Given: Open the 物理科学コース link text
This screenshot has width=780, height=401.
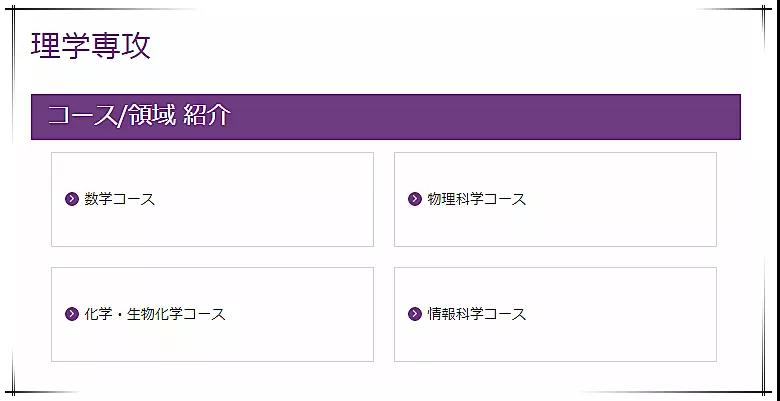Looking at the screenshot, I should (476, 199).
